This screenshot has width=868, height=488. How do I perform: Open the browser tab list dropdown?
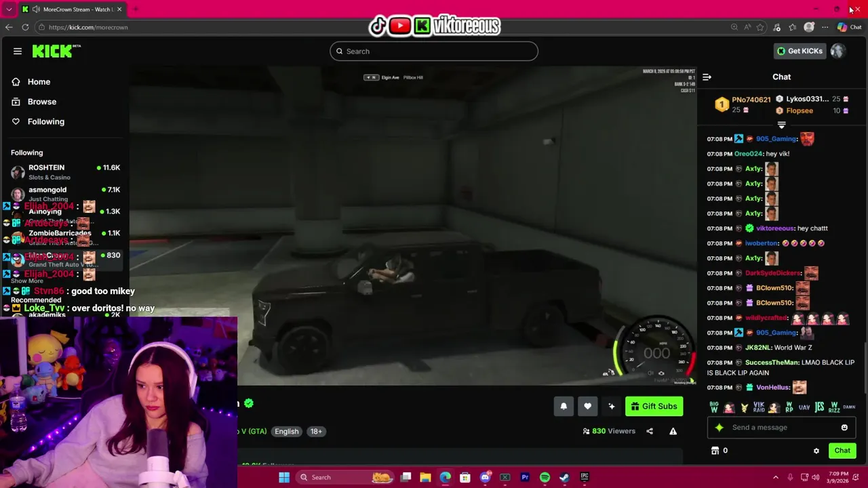point(9,9)
